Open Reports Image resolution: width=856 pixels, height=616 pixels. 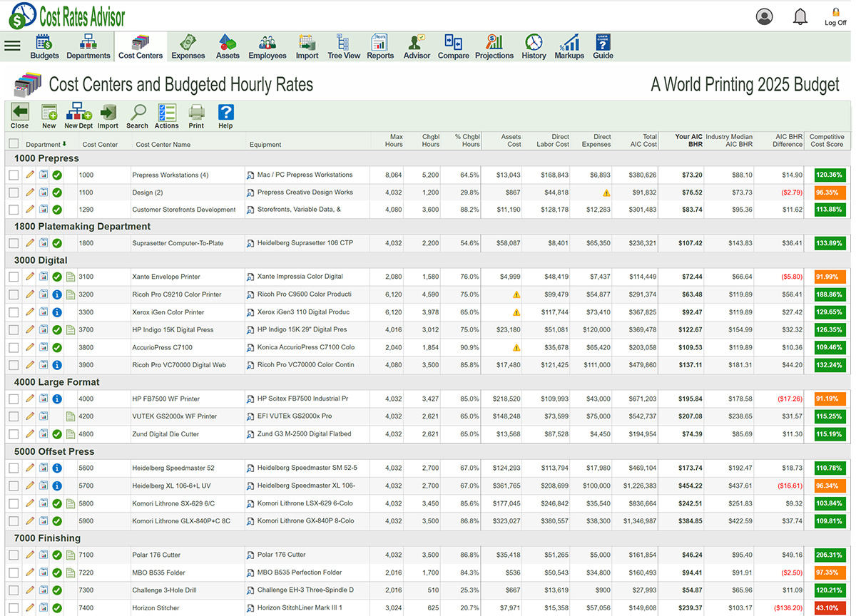click(380, 47)
